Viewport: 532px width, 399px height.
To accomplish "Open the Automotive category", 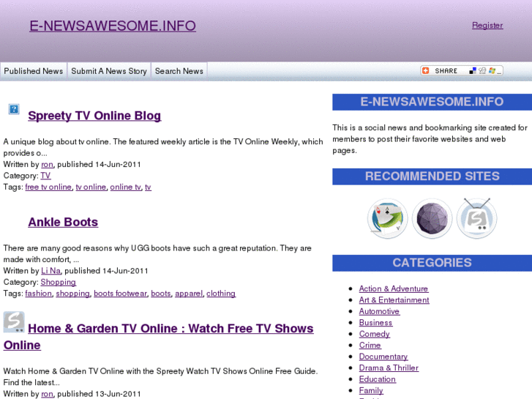I will tap(379, 311).
